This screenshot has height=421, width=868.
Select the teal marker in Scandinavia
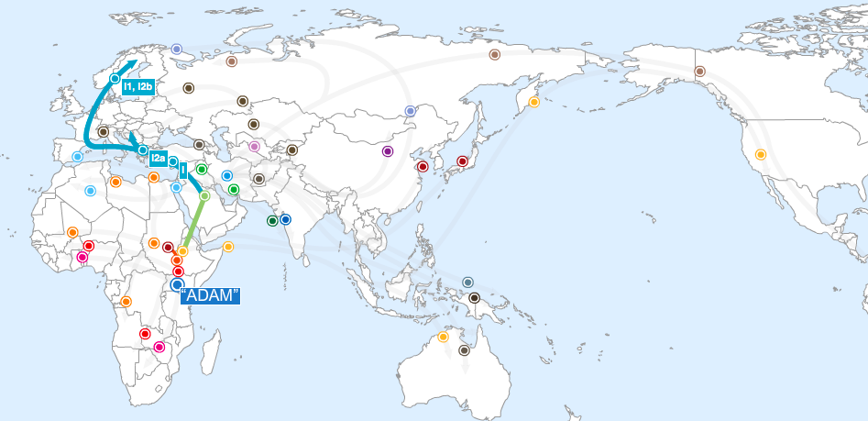[x=115, y=78]
